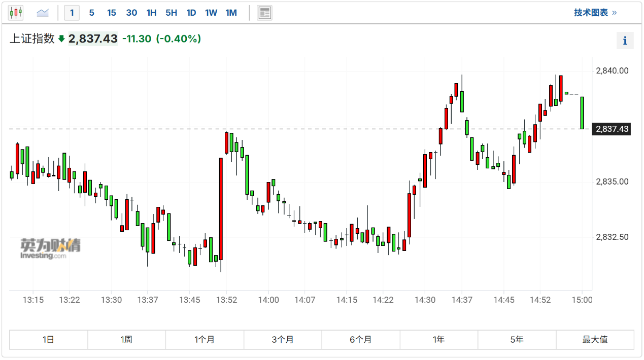The height and width of the screenshot is (360, 644).
Task: Open the news panel icon in toolbar
Action: 264,13
